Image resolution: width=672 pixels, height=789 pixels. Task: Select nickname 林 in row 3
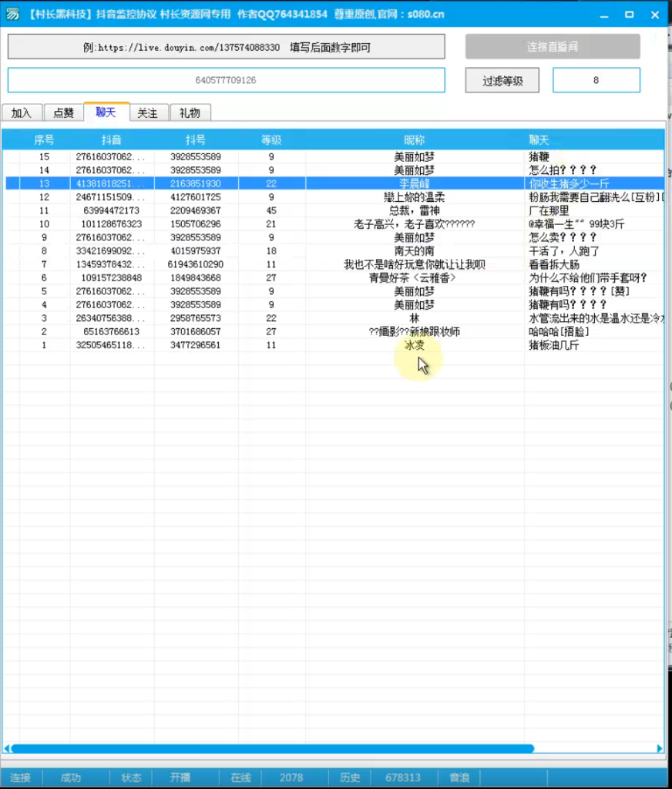coord(415,318)
